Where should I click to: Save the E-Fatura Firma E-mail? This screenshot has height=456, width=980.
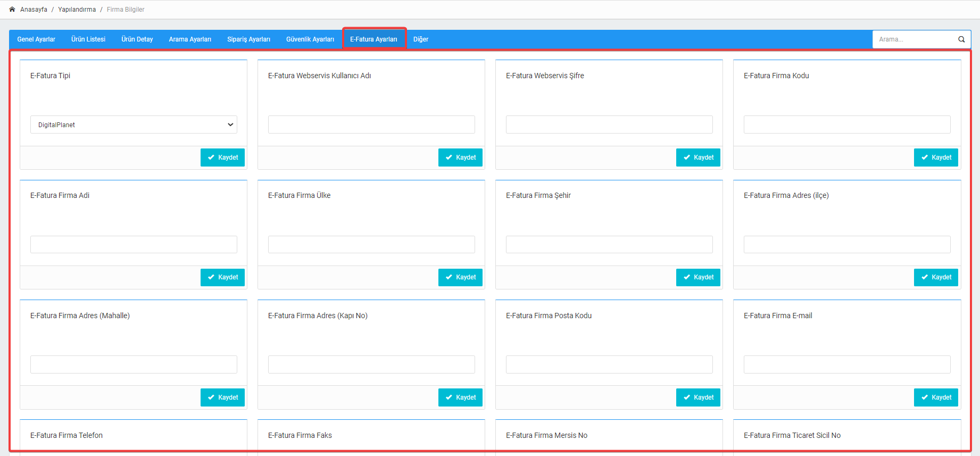coord(936,397)
